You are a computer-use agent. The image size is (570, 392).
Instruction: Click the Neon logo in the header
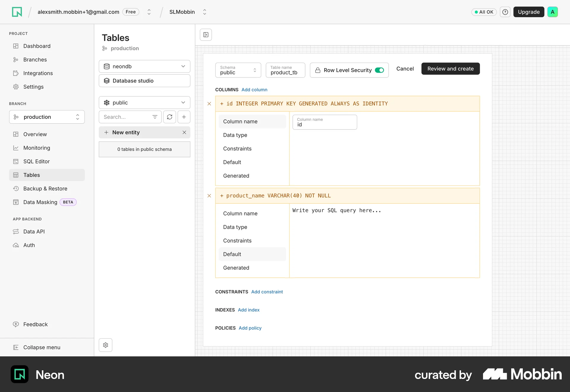tap(17, 12)
